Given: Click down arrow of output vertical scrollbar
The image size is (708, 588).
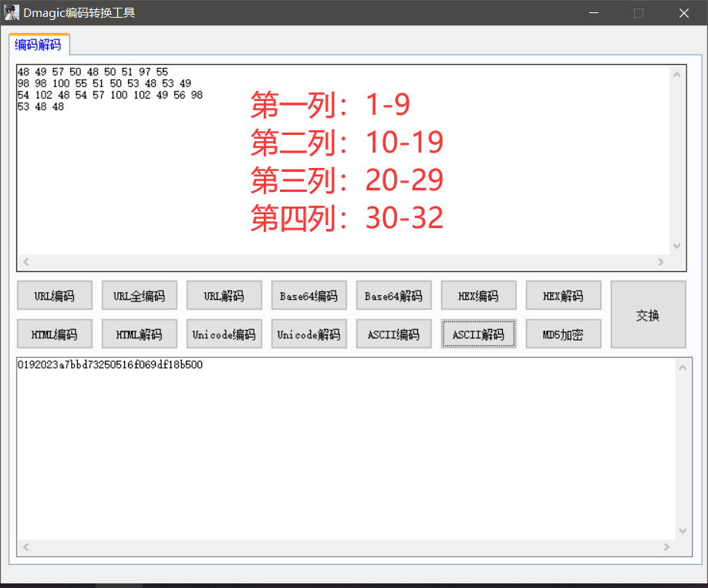Looking at the screenshot, I should [x=683, y=531].
